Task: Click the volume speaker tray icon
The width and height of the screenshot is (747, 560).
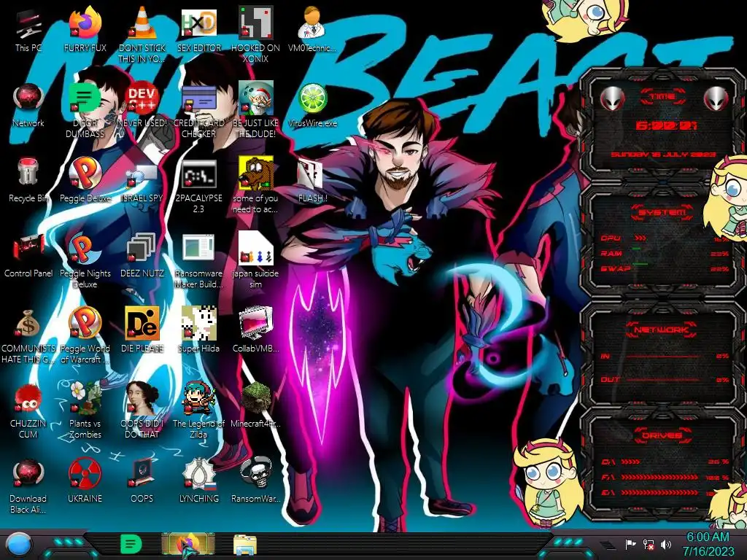Action: [x=665, y=544]
